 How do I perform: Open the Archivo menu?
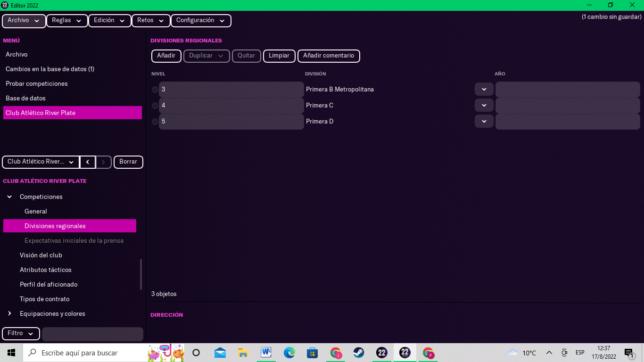(x=24, y=21)
